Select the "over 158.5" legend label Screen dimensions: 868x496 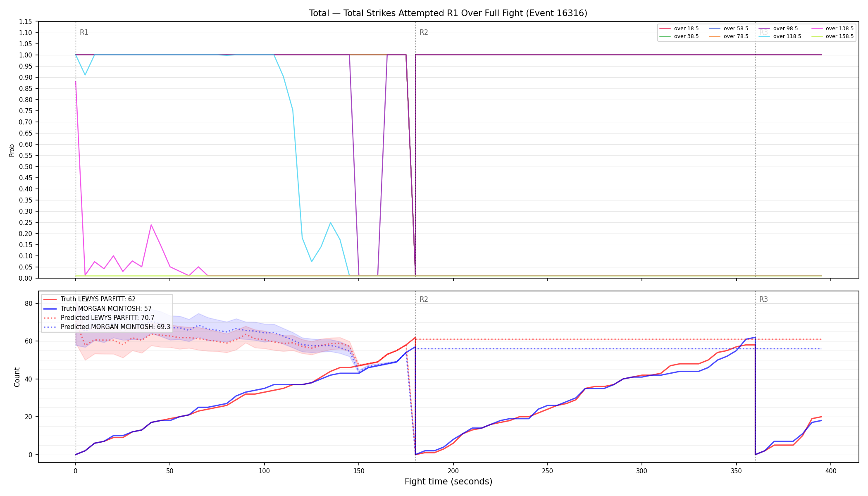pyautogui.click(x=839, y=36)
